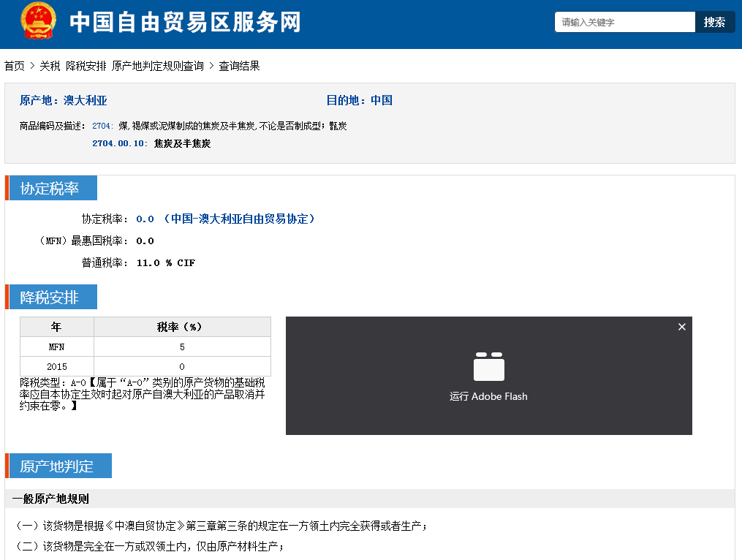
Task: Click the 中国自由贸易区服务网 site title
Action: tap(185, 23)
